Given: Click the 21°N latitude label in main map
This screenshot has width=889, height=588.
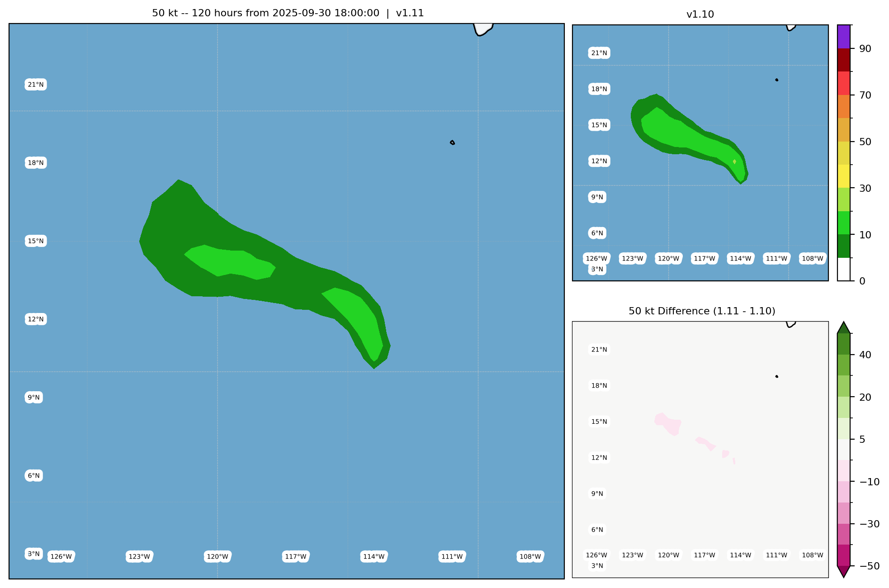Looking at the screenshot, I should 36,85.
